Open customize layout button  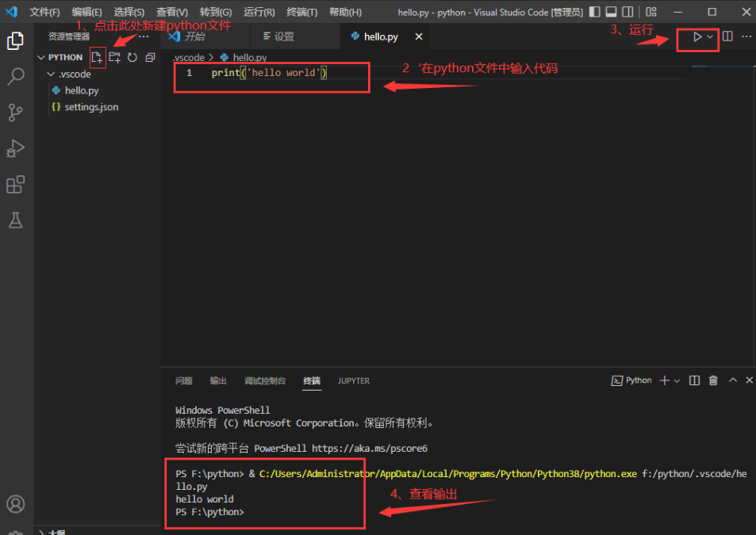click(651, 12)
